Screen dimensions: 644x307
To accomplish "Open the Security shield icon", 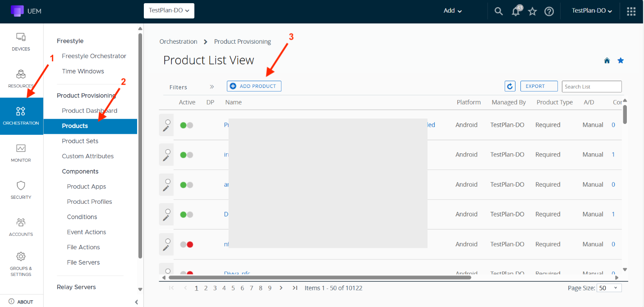I will (x=21, y=189).
